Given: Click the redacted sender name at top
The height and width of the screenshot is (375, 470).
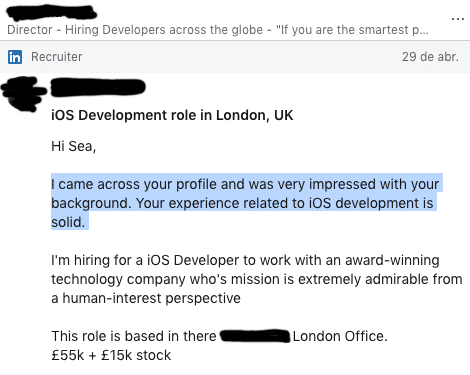Looking at the screenshot, I should (52, 13).
